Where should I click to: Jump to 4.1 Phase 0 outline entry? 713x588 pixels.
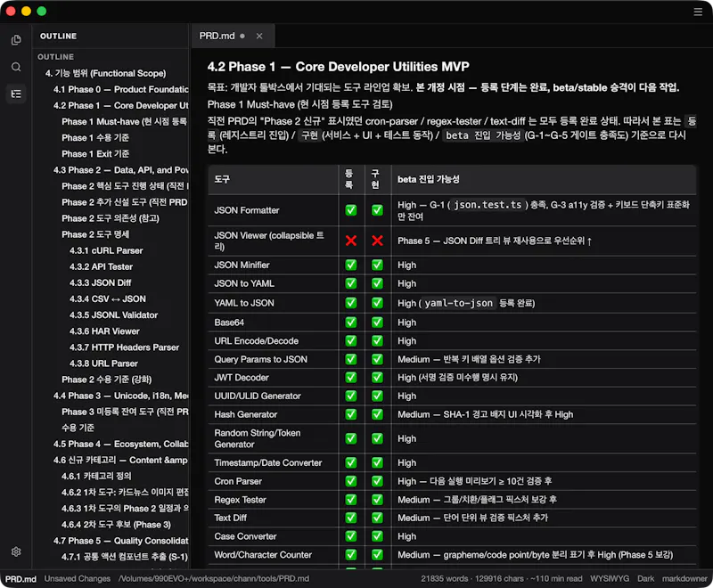tap(120, 89)
